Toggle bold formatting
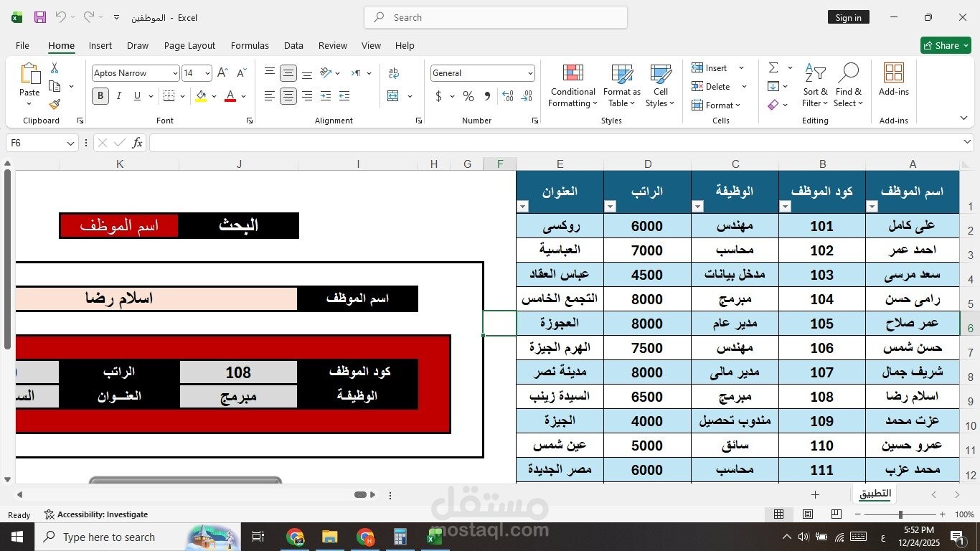Viewport: 980px width, 551px height. point(100,95)
